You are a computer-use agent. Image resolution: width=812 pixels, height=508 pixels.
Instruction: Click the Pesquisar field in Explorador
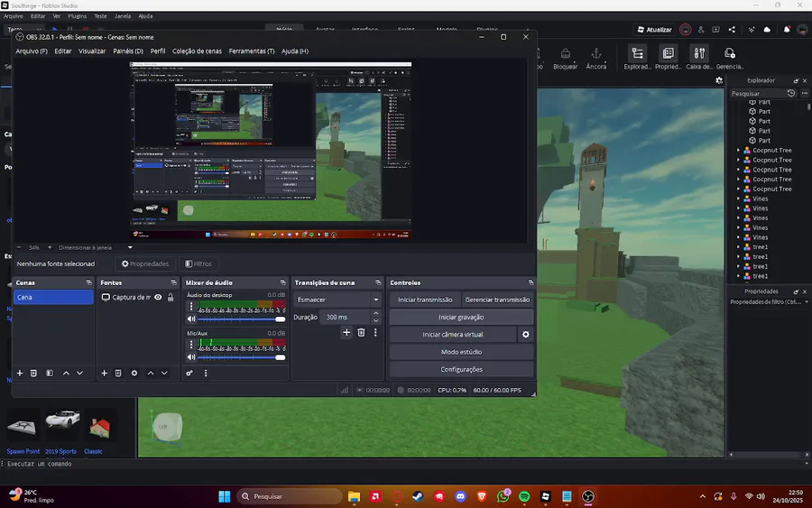(x=758, y=93)
